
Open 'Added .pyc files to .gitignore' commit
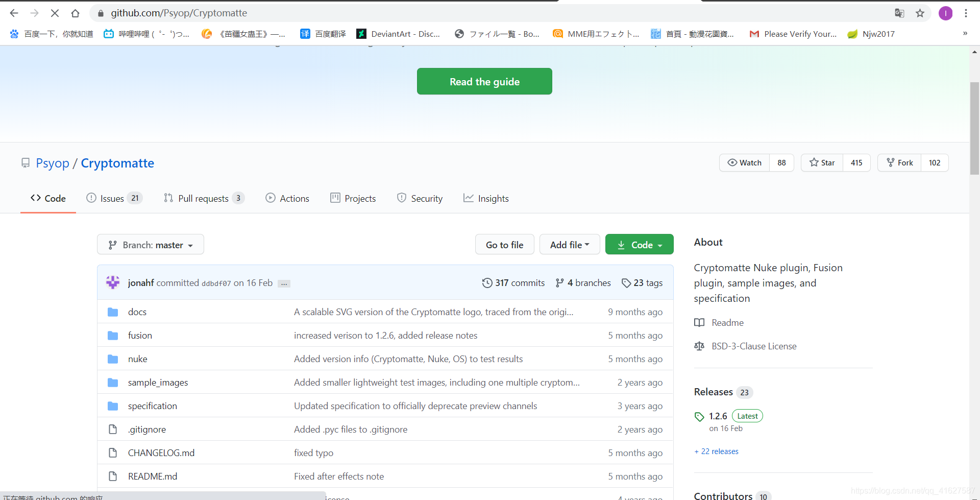coord(351,429)
